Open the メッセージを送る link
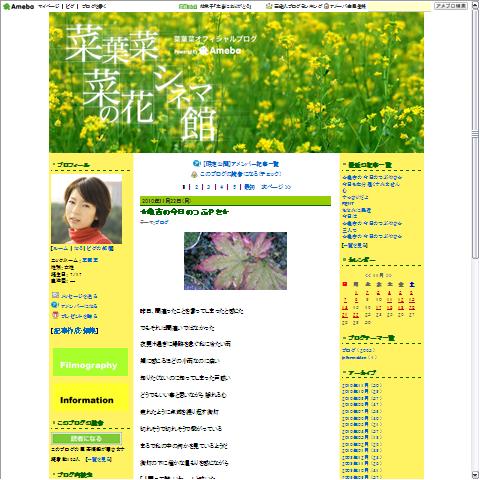The height and width of the screenshot is (480, 480). [x=79, y=296]
